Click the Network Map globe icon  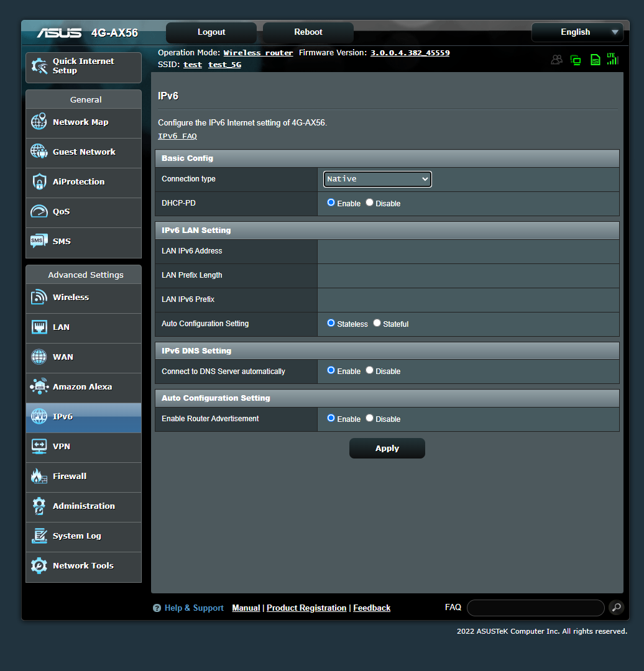pos(39,122)
